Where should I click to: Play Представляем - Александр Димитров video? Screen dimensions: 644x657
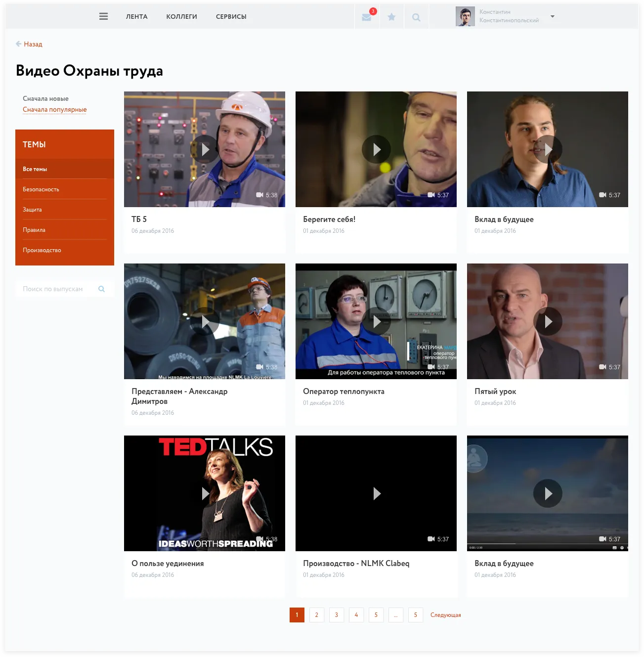point(205,321)
